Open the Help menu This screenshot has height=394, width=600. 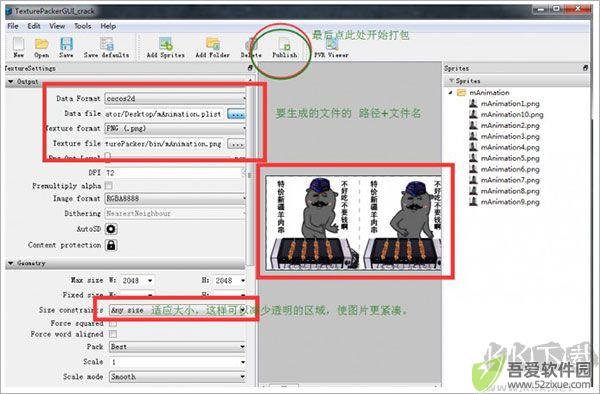click(108, 26)
